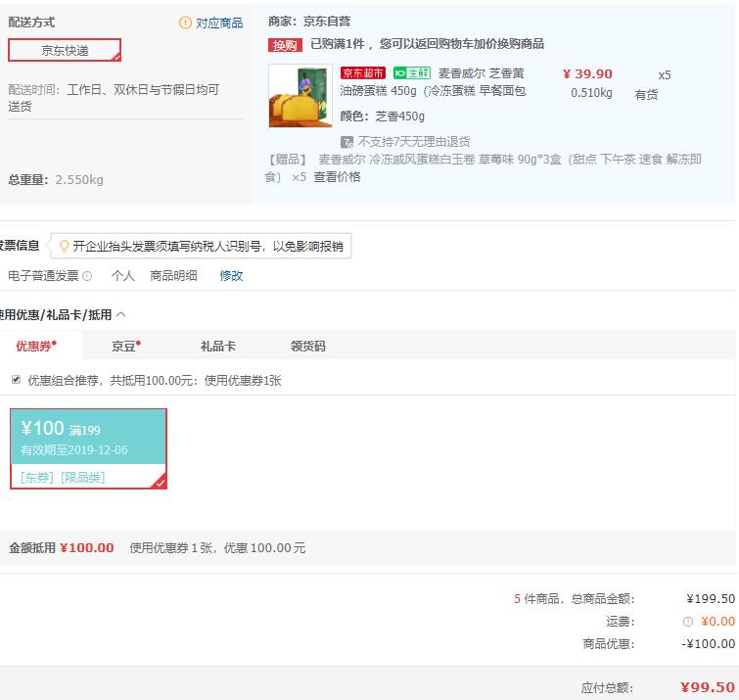
Task: Click the 总重量 2.550kg text
Action: point(56,180)
